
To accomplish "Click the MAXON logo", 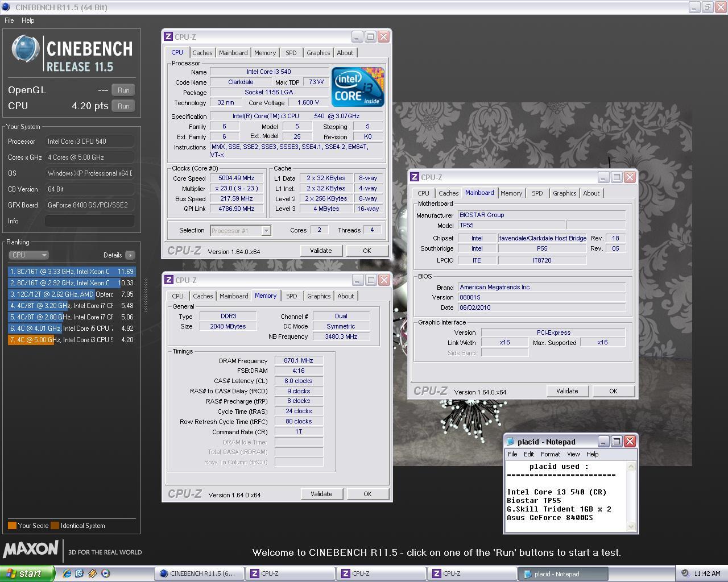I will [x=31, y=549].
